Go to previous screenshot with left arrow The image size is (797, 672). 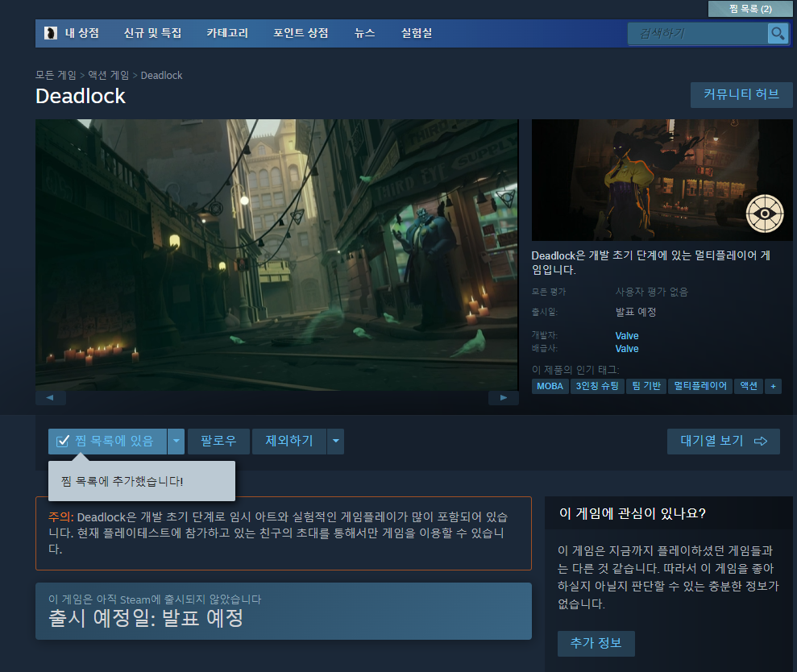coord(50,397)
